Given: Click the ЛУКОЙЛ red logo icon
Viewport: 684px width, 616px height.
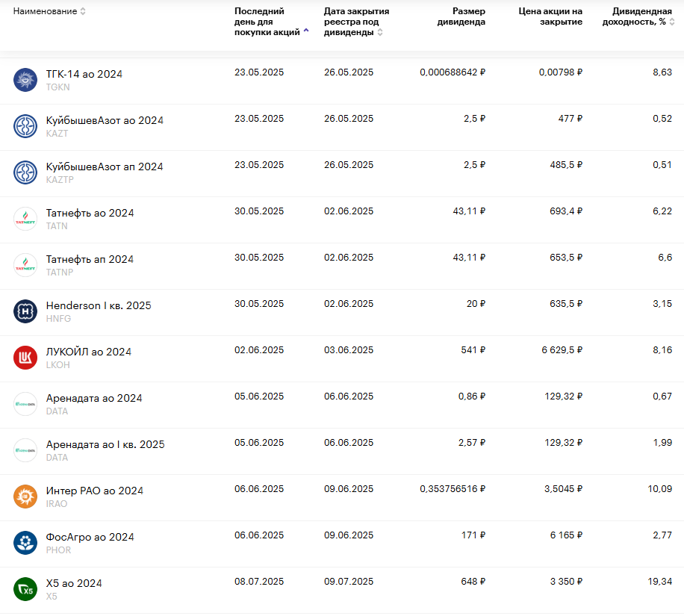Looking at the screenshot, I should tap(25, 358).
